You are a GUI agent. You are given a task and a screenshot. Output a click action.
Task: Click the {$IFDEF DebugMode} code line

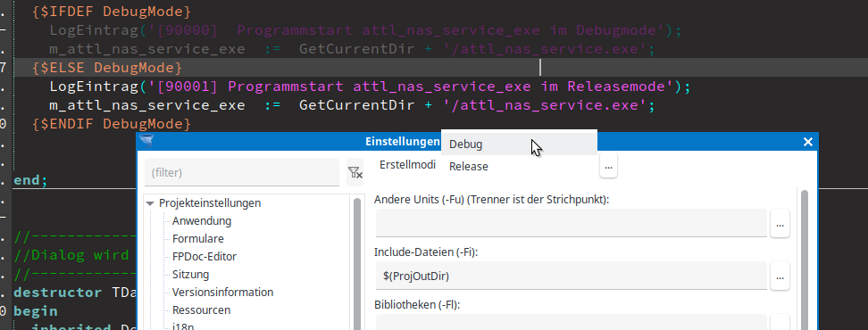(112, 11)
